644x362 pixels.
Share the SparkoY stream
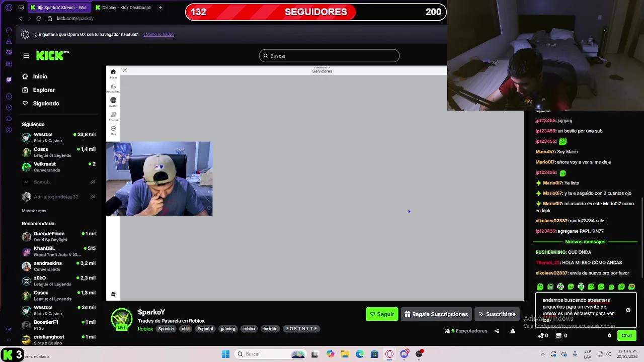coord(497,331)
